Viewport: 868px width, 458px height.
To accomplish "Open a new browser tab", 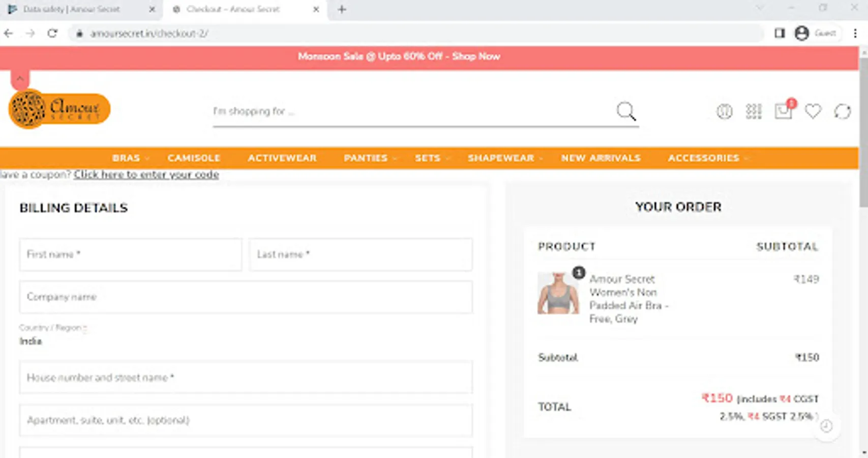I will [342, 9].
